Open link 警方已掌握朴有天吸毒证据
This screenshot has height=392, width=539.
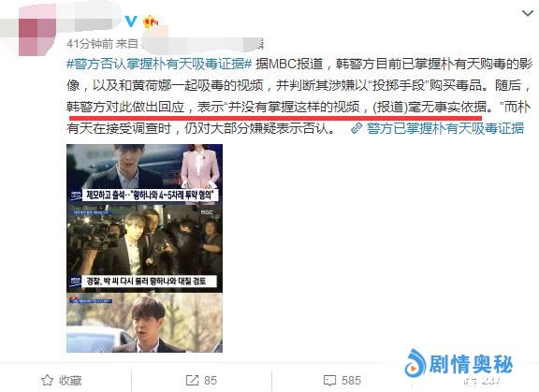click(x=445, y=128)
